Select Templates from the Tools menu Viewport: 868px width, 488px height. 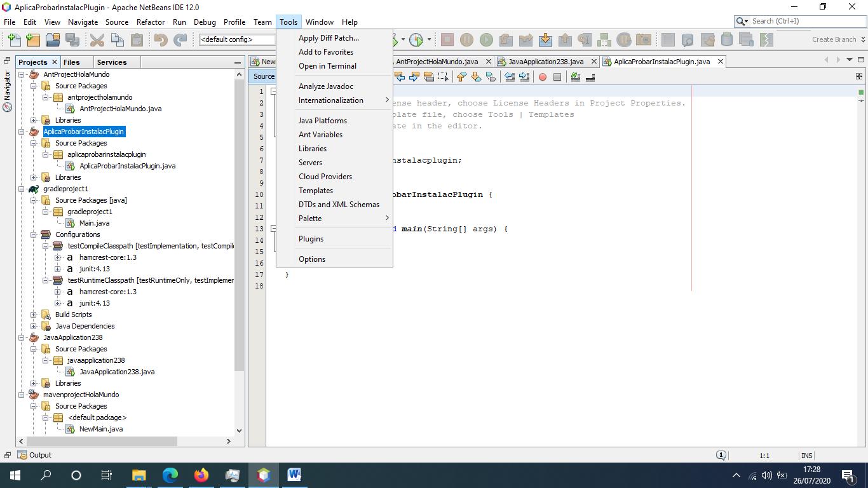point(334,191)
